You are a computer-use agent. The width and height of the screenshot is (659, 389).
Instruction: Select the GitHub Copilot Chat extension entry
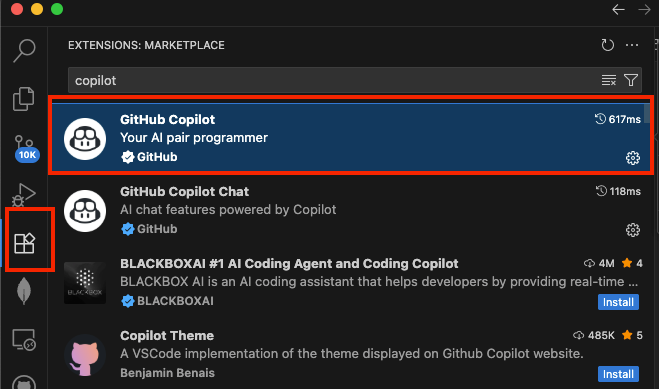point(352,210)
